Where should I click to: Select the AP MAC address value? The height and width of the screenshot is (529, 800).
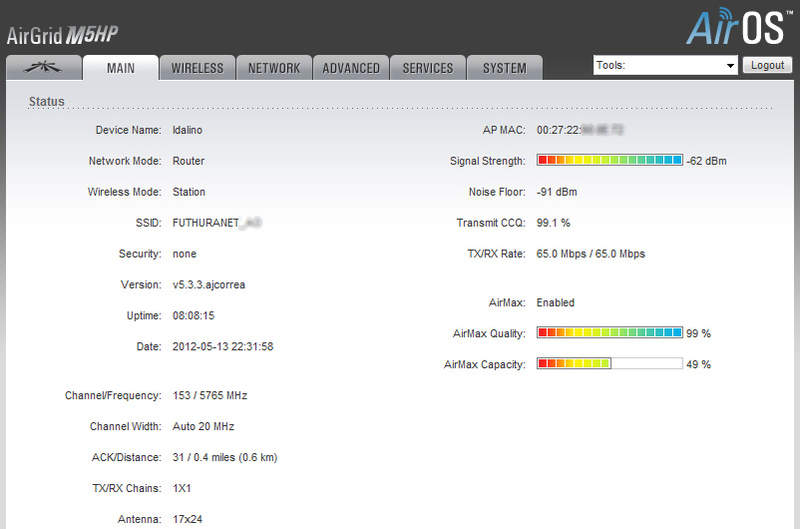click(580, 130)
